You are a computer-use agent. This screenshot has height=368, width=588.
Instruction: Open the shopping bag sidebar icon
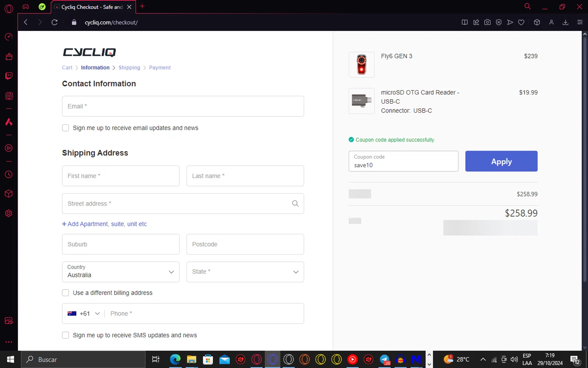[x=9, y=56]
